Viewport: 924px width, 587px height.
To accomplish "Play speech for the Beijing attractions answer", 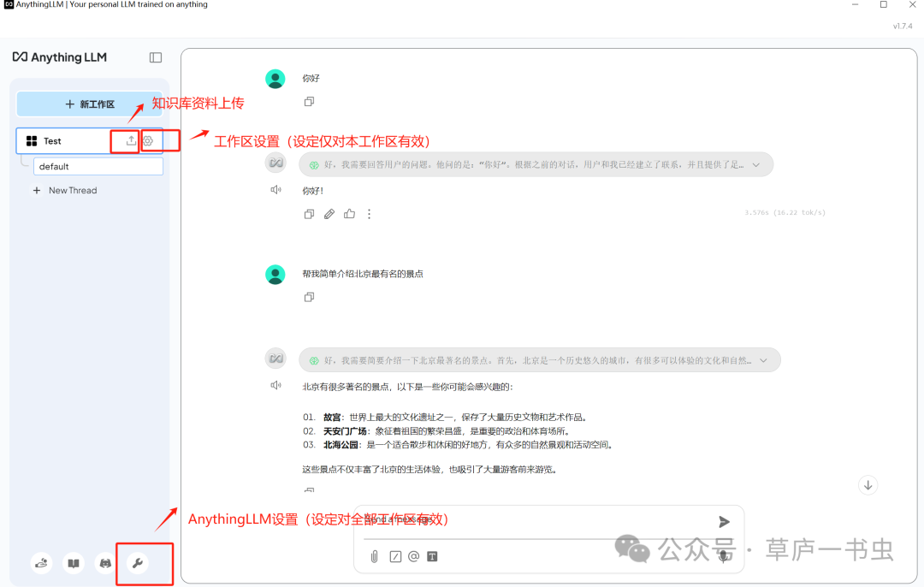I will click(x=275, y=385).
